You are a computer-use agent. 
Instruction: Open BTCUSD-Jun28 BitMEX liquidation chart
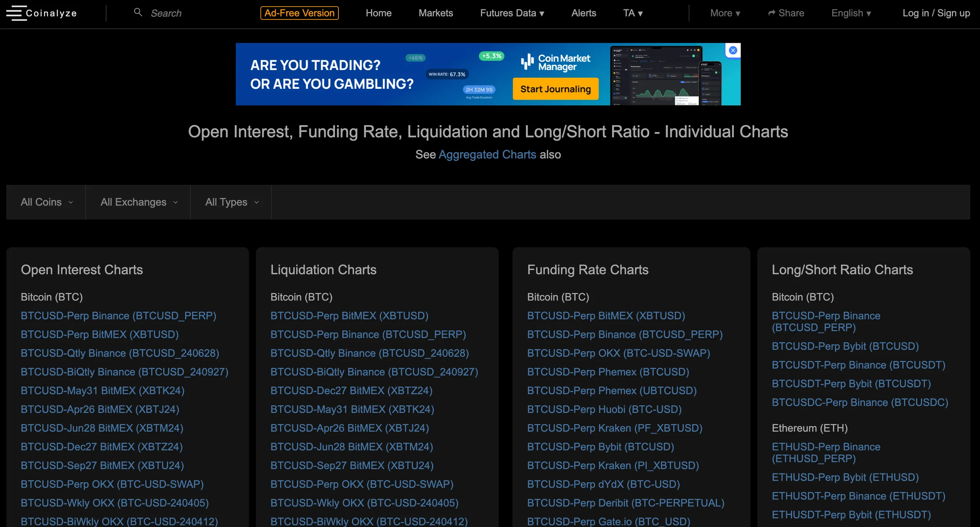click(351, 447)
